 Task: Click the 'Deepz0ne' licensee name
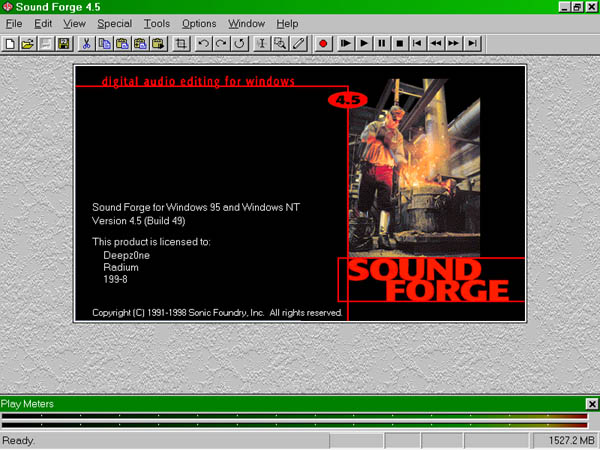127,255
